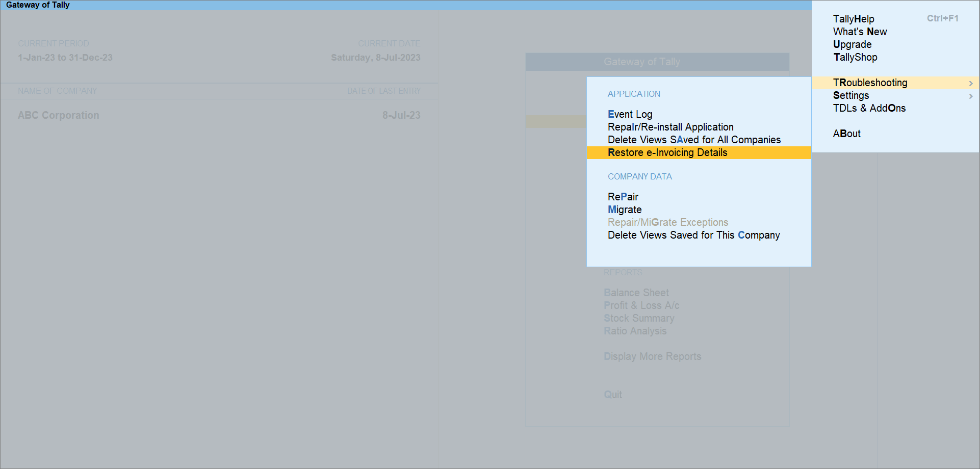Select What's New menu entry
The image size is (980, 469).
(860, 32)
